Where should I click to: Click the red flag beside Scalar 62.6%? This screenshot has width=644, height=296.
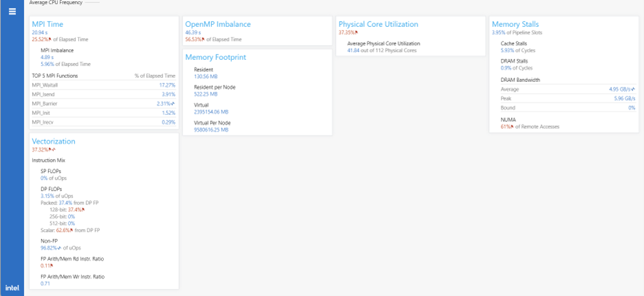(72, 231)
